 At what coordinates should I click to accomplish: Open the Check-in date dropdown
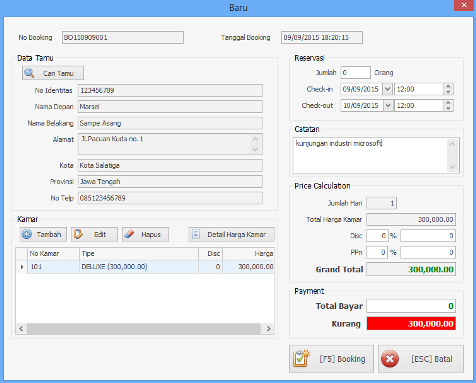pos(387,89)
